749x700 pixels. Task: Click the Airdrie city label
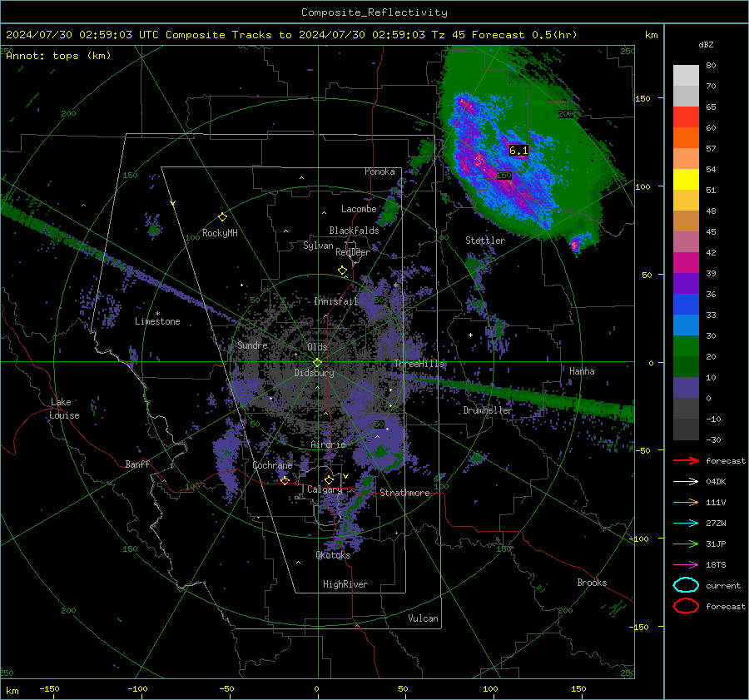click(328, 444)
